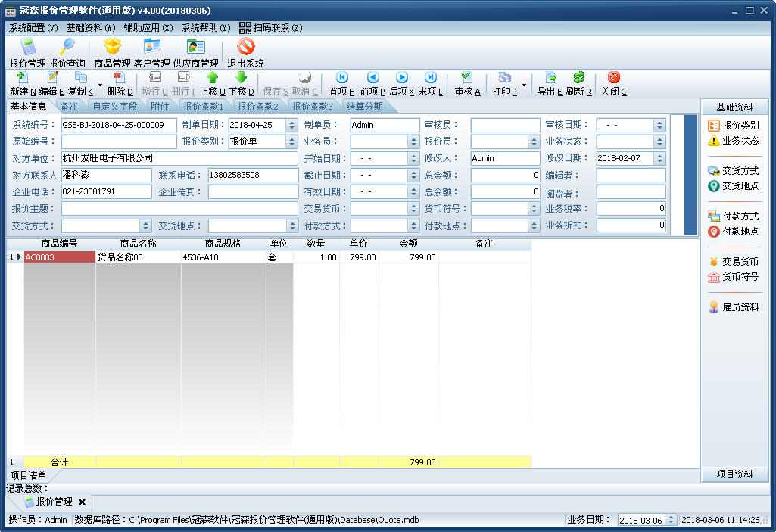
Task: Open 供应商管理 module
Action: coord(196,53)
